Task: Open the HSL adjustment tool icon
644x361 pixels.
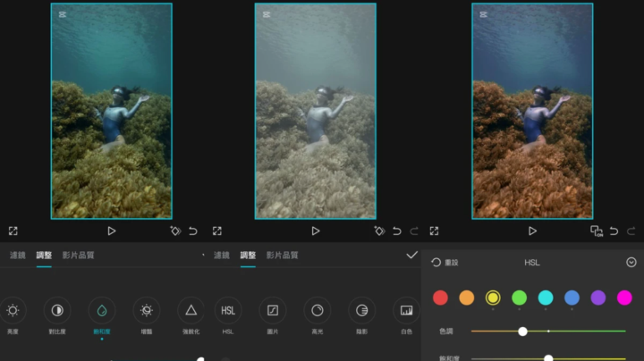Action: click(x=228, y=310)
